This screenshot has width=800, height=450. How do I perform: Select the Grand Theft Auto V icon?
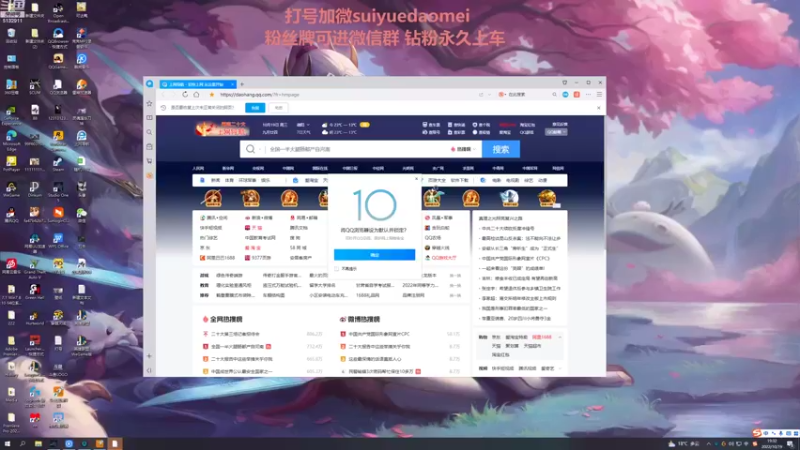click(x=35, y=268)
